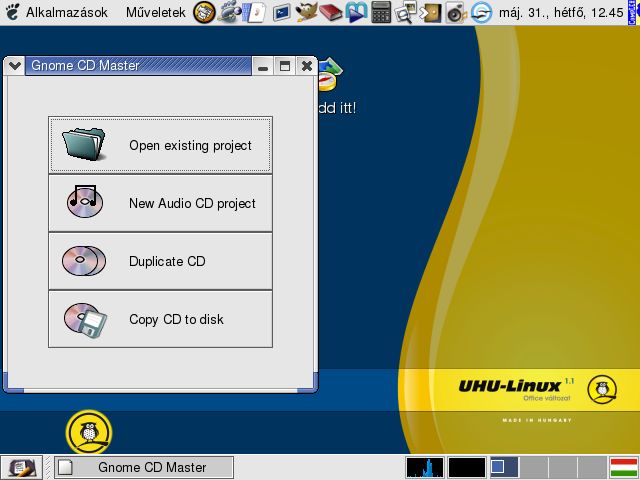Open the red book dictionary launcher
This screenshot has width=640, height=480.
point(331,12)
